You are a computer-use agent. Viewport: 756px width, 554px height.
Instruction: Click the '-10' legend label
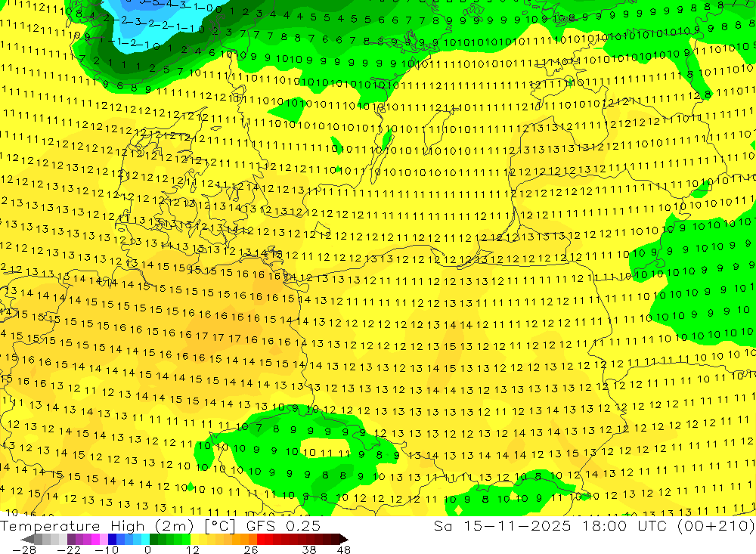[x=107, y=549]
